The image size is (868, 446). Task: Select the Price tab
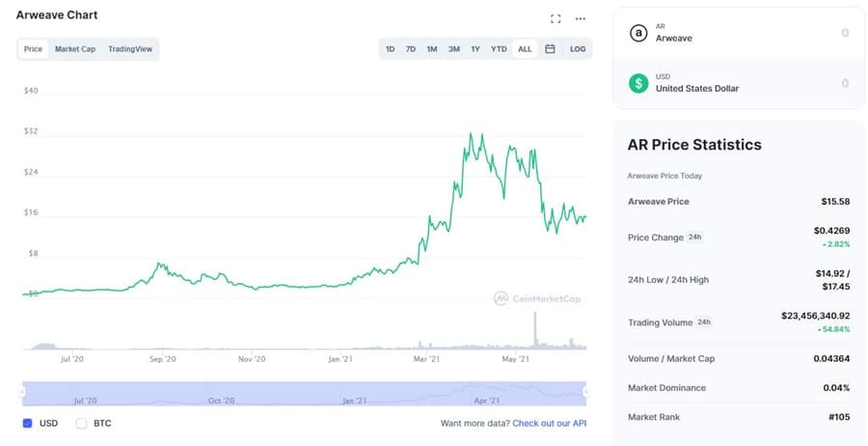33,48
